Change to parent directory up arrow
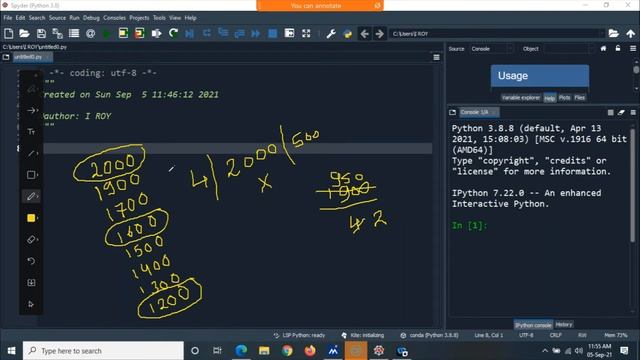Screen dimensions: 640x360 [631, 33]
